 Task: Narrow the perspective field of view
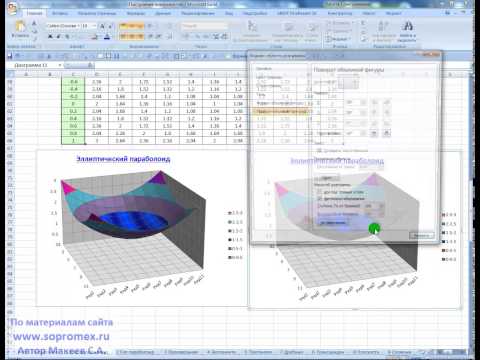[375, 133]
